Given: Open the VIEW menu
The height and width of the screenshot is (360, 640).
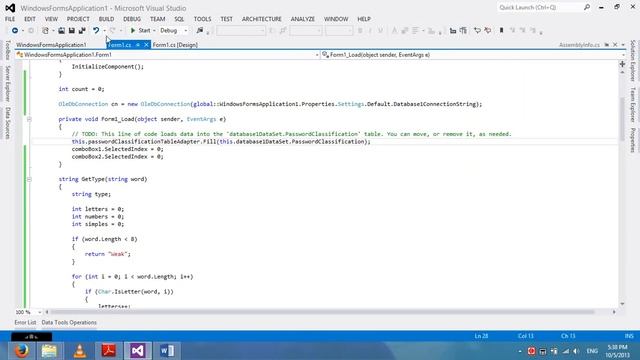Looking at the screenshot, I should [51, 19].
